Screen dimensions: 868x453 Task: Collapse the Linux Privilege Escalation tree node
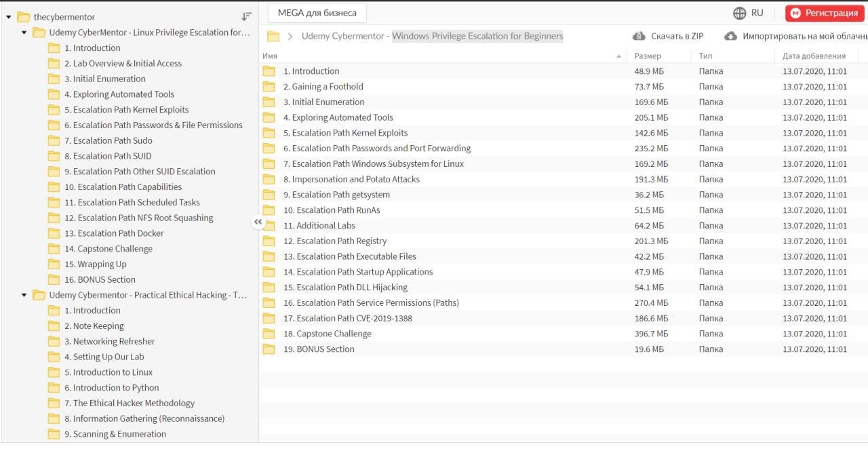click(24, 33)
